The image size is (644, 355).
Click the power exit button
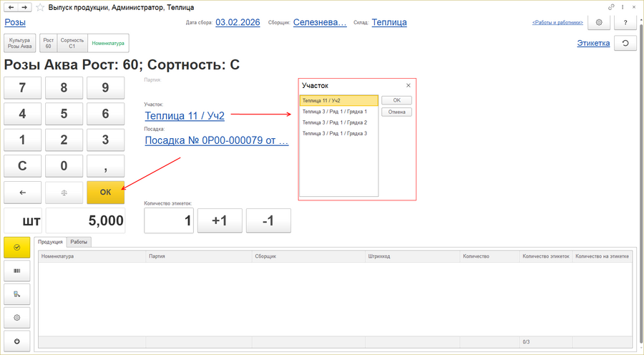click(17, 341)
